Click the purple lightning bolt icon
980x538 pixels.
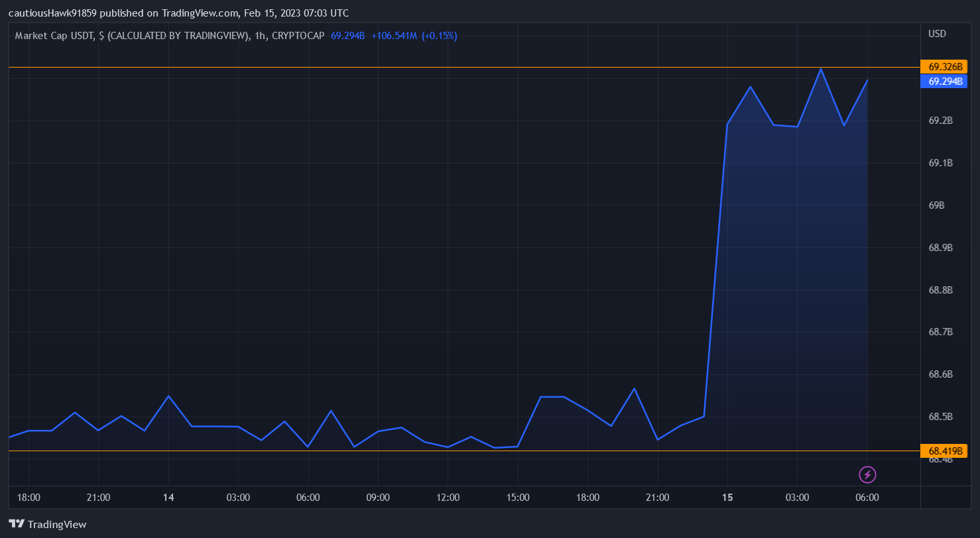[x=867, y=474]
